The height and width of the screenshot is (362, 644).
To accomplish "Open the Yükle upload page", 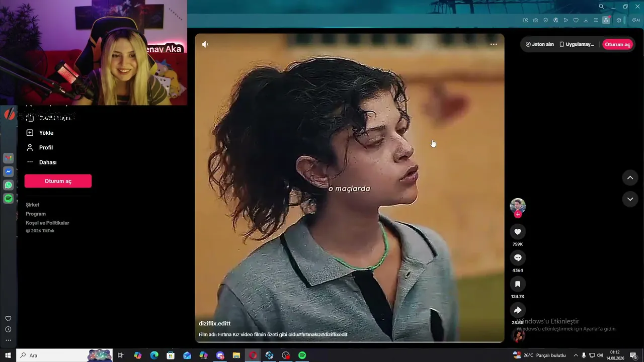I will [x=40, y=133].
